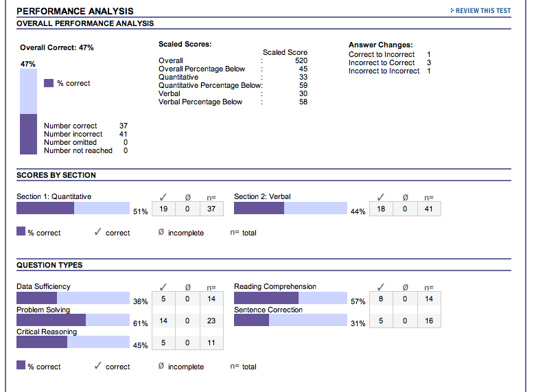Click the Number correct value 37
This screenshot has height=392, width=536.
124,126
